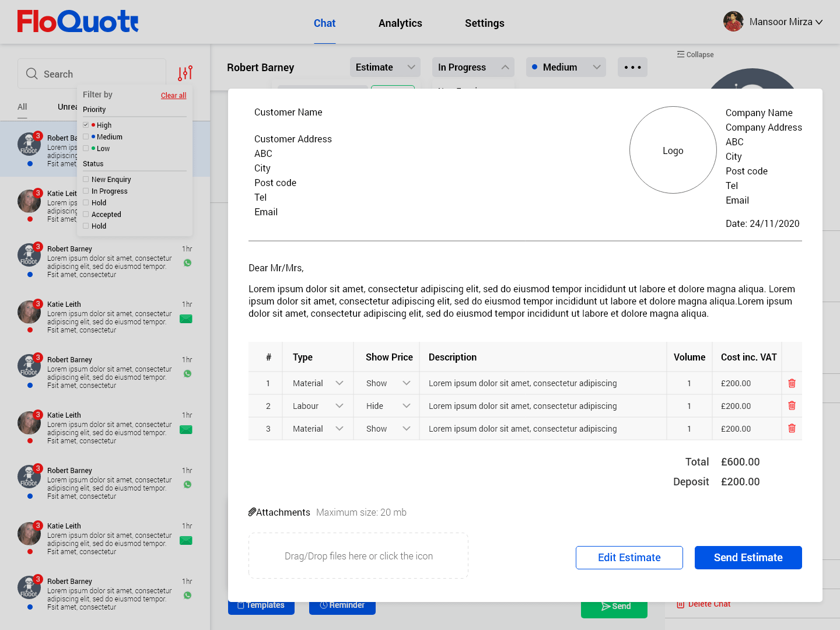Expand the Labour type dropdown in row 2
The height and width of the screenshot is (630, 840).
(318, 406)
